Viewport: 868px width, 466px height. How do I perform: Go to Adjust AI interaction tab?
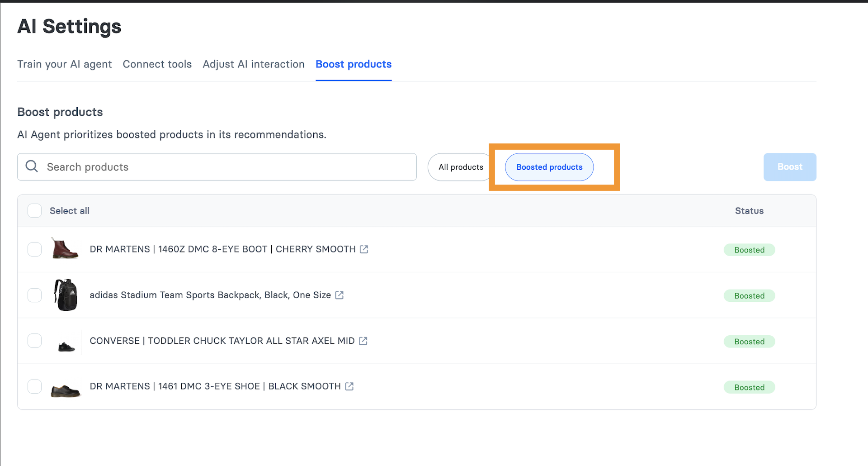coord(253,64)
